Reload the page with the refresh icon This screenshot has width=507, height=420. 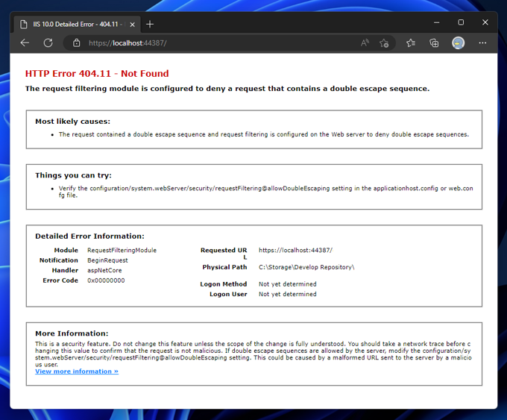pyautogui.click(x=48, y=43)
